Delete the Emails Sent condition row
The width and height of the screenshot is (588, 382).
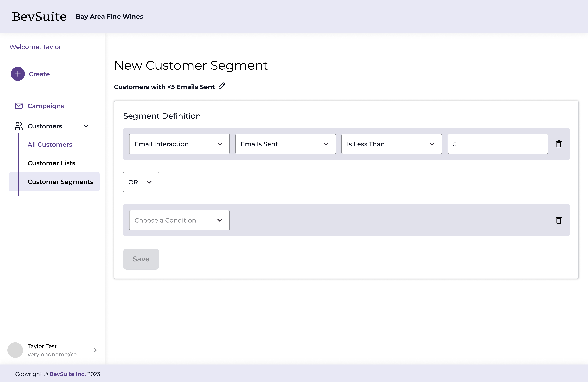click(x=559, y=144)
